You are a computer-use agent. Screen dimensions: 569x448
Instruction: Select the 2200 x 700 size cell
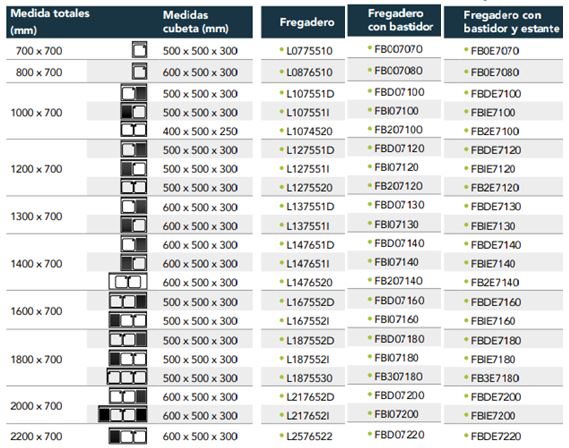[x=37, y=436]
